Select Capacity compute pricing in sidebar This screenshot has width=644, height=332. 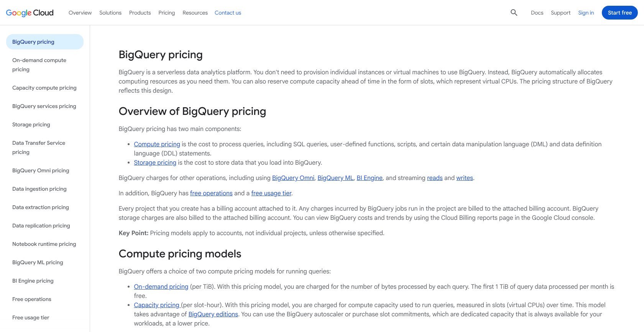45,88
